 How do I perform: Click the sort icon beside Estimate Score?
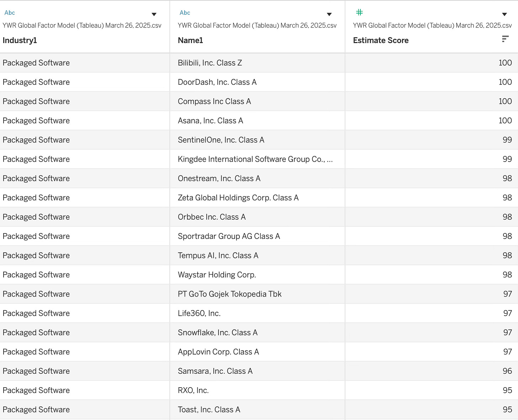point(505,39)
